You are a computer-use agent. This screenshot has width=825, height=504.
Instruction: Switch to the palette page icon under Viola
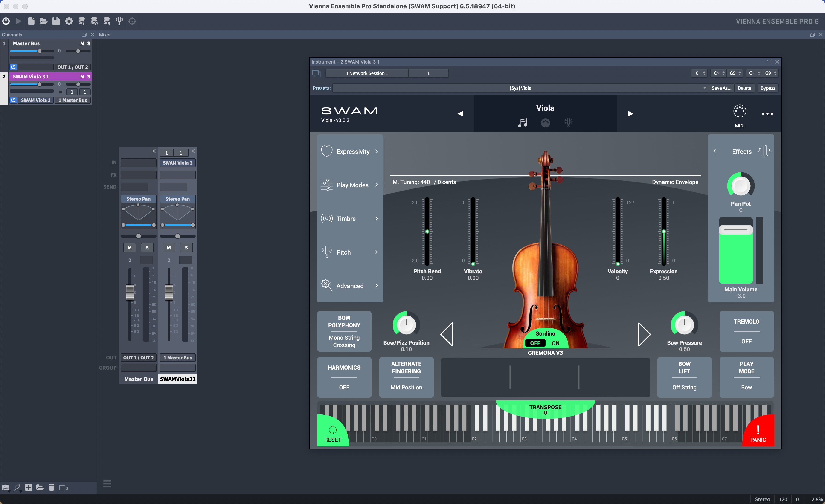[545, 123]
